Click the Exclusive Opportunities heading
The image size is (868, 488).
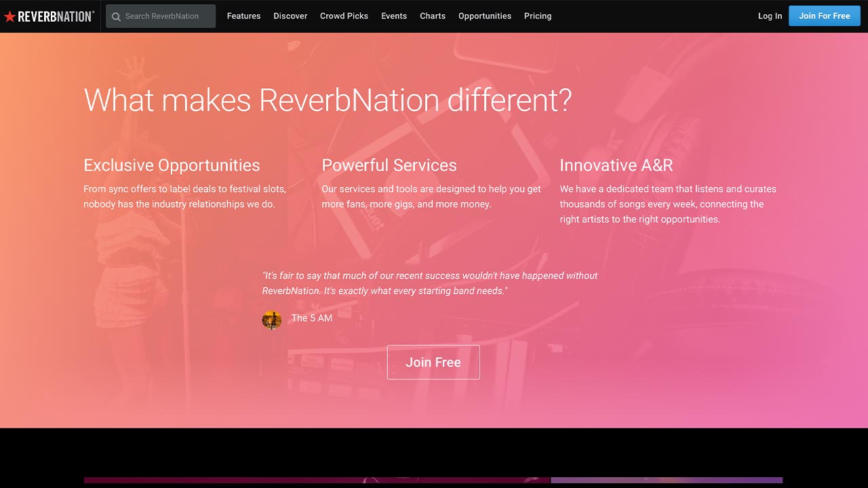click(172, 165)
